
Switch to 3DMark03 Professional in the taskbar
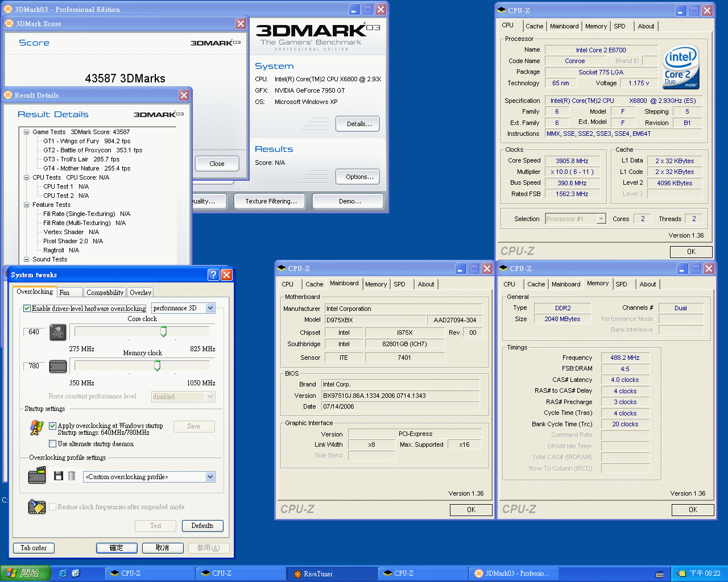[514, 573]
